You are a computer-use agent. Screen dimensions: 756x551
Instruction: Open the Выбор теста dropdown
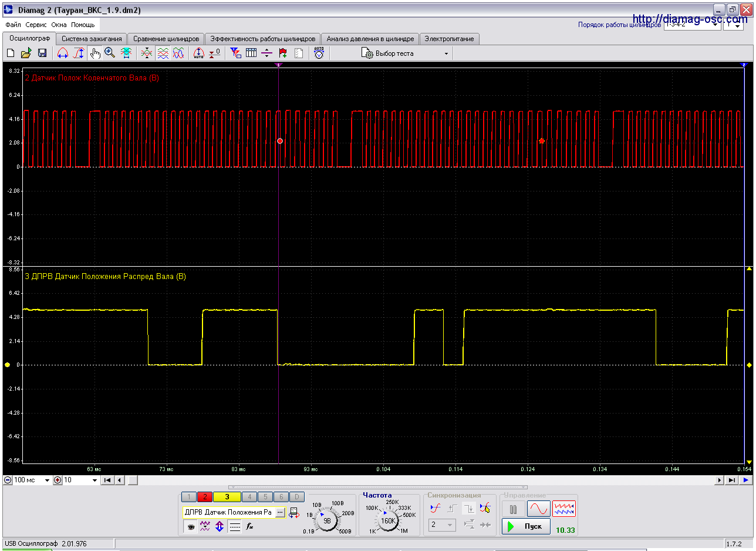pos(405,53)
